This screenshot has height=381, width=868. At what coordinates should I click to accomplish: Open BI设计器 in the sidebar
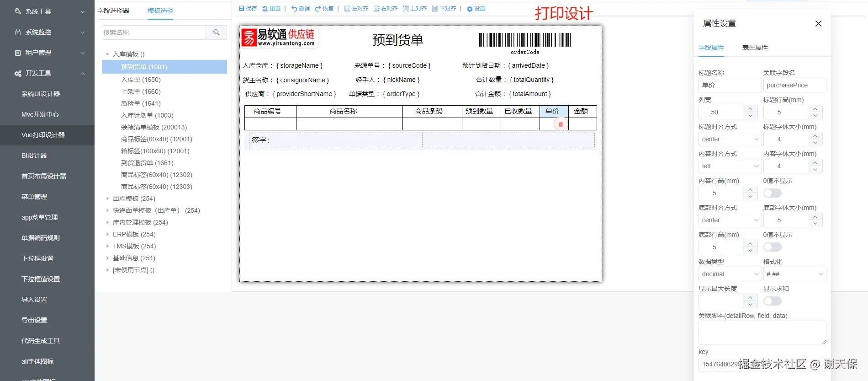(47, 156)
